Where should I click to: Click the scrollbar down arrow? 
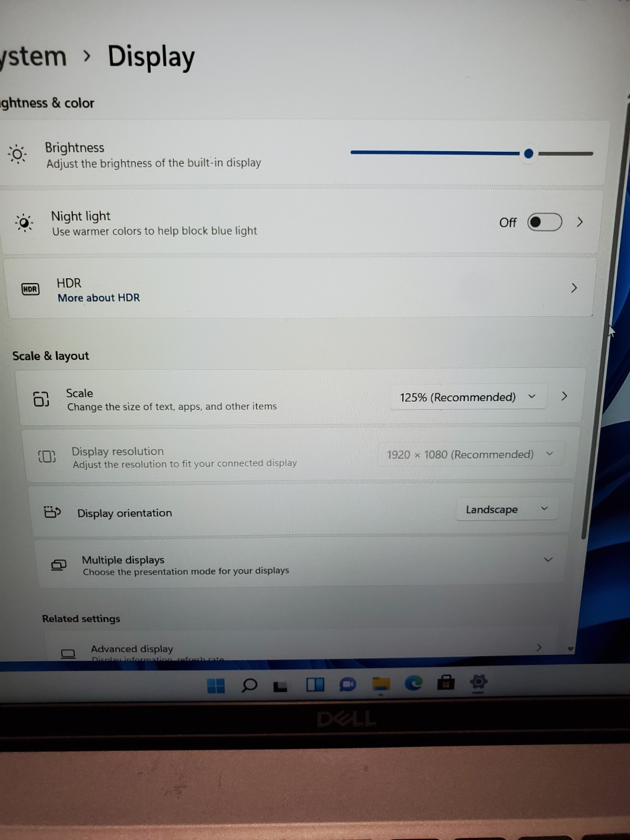571,649
